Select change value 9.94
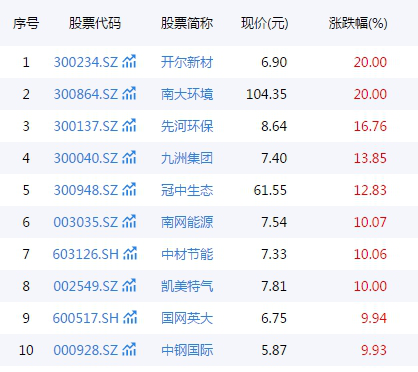418x372 pixels. click(x=374, y=318)
